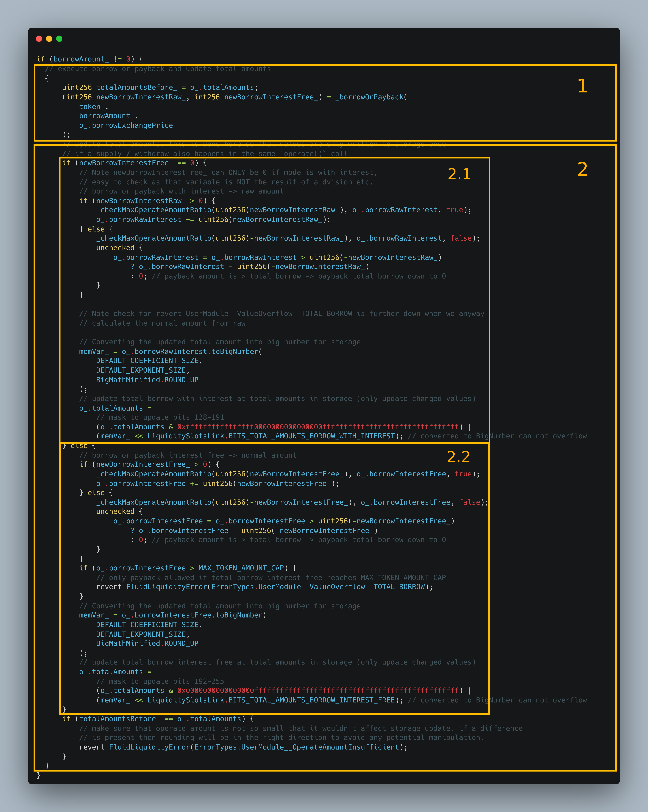Click the "o_.borrowExchangePrice" argument
Screen dimensions: 648x812
click(x=126, y=125)
